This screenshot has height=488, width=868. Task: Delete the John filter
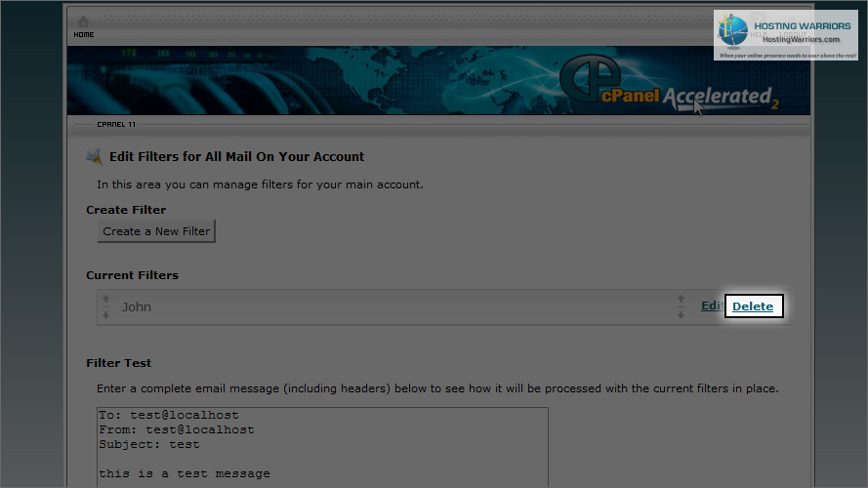pyautogui.click(x=753, y=306)
